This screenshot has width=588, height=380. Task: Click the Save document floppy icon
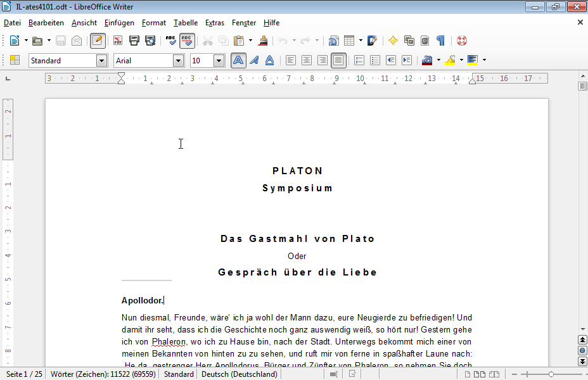tap(61, 41)
